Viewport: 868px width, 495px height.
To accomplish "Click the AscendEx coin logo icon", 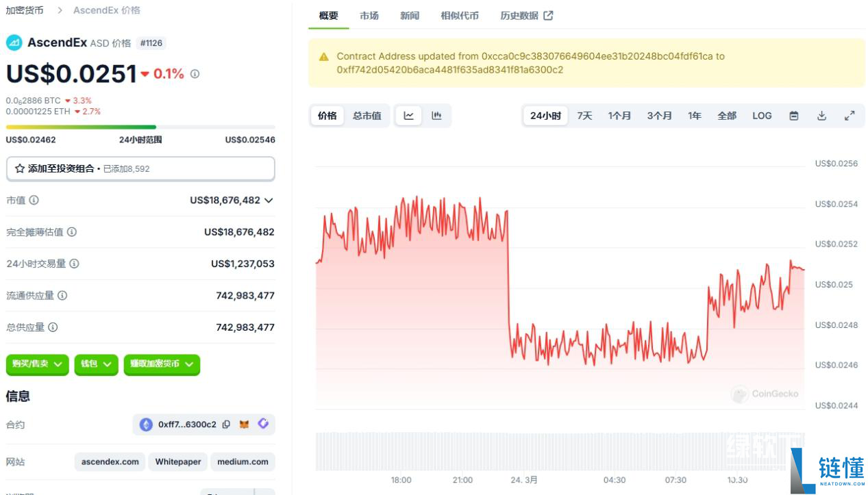I will click(x=14, y=42).
